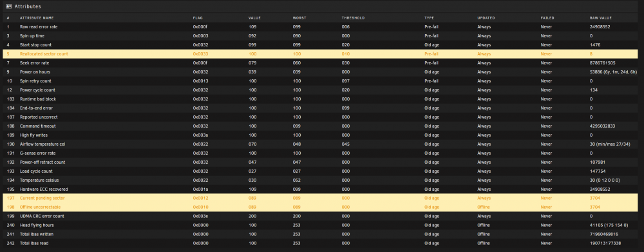Click raw value 134 for Power cycle count
Image resolution: width=644 pixels, height=252 pixels.
tap(594, 90)
